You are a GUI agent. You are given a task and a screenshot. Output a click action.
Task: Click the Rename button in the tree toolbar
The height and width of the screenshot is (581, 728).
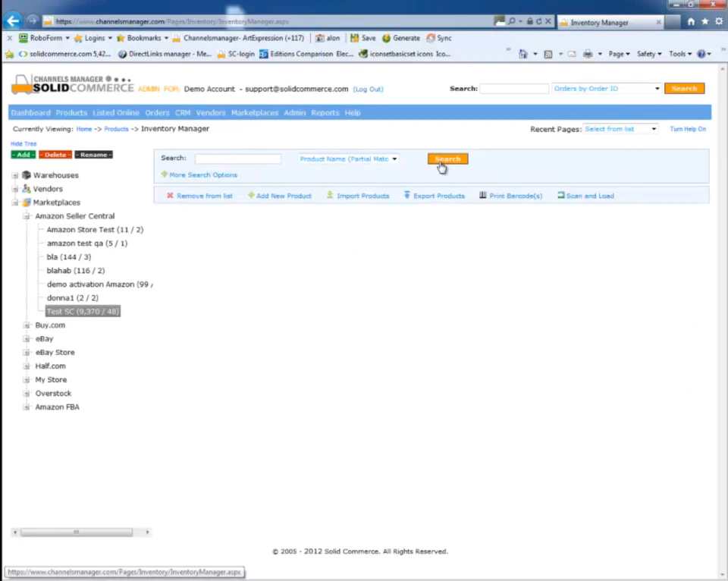click(93, 155)
